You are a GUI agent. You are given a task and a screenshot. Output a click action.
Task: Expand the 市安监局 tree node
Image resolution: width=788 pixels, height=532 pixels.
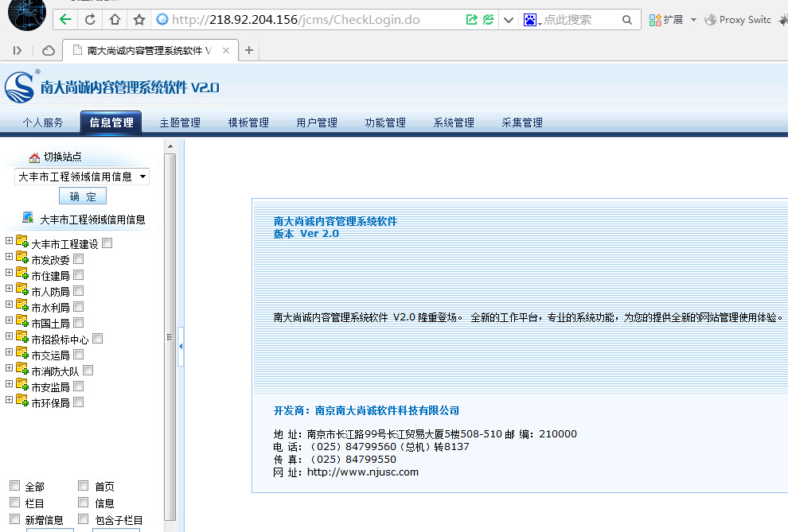9,384
